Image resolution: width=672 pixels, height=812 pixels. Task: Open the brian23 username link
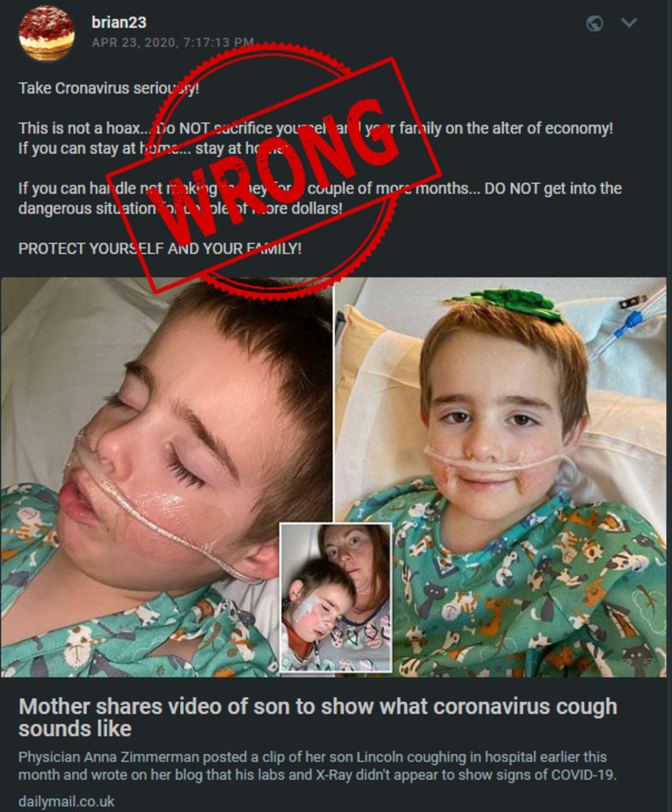[119, 22]
